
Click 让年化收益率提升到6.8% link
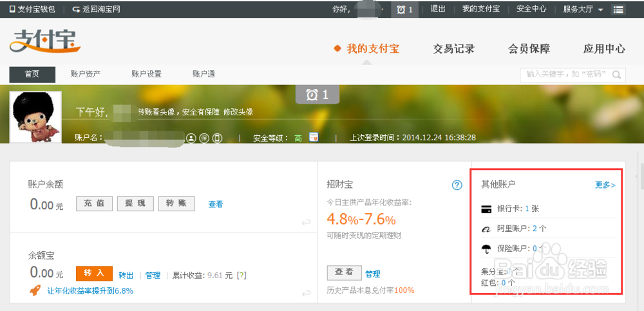coord(90,291)
